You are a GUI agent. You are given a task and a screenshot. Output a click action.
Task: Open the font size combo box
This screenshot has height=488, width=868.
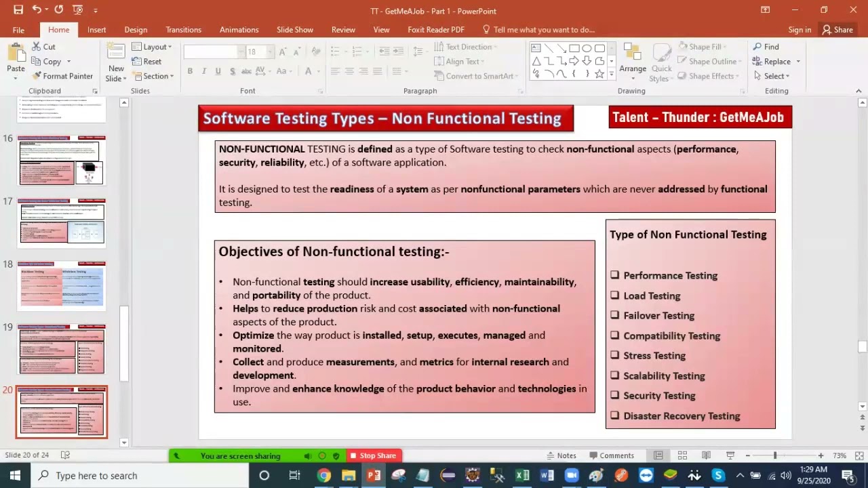(x=260, y=52)
